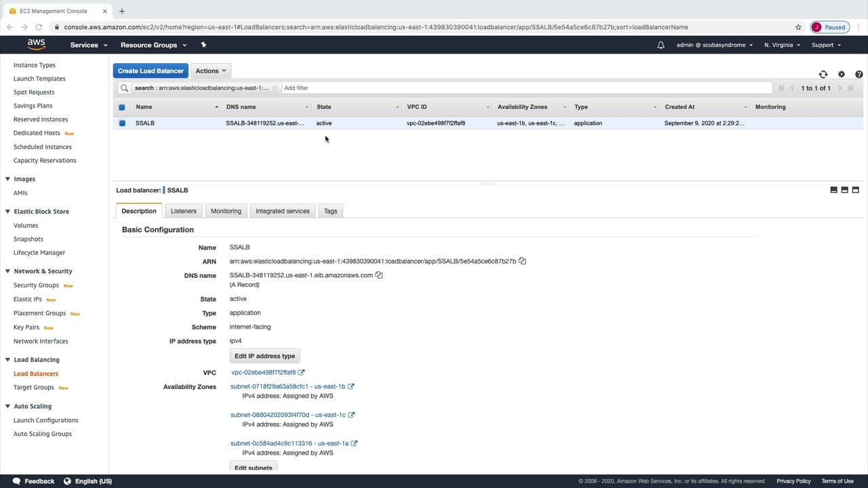This screenshot has height=488, width=868.
Task: Reload the browser page
Action: coord(39,27)
